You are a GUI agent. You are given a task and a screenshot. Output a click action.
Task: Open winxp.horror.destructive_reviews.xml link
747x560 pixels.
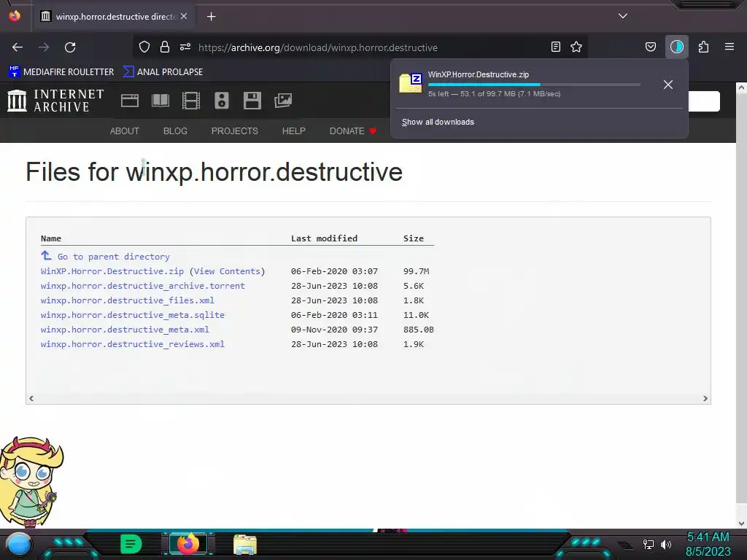(133, 344)
